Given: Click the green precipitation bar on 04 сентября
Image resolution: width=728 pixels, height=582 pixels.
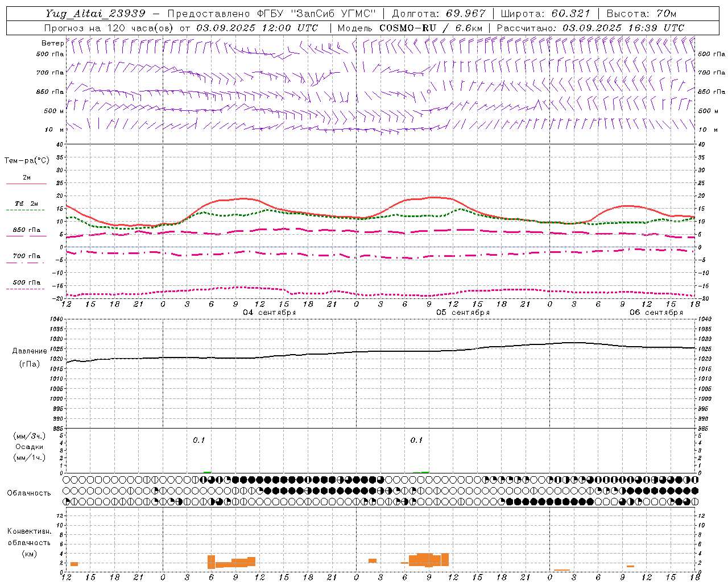Looking at the screenshot, I should [208, 472].
